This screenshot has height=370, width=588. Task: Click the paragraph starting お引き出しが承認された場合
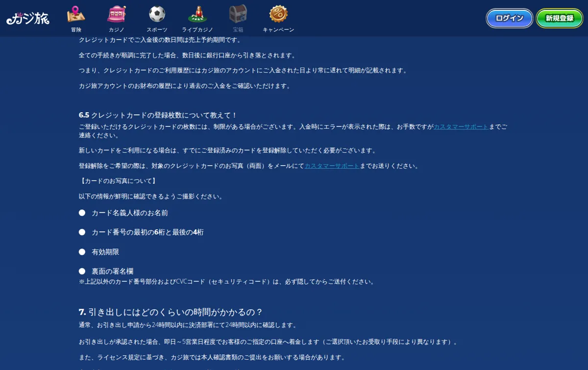coord(268,342)
